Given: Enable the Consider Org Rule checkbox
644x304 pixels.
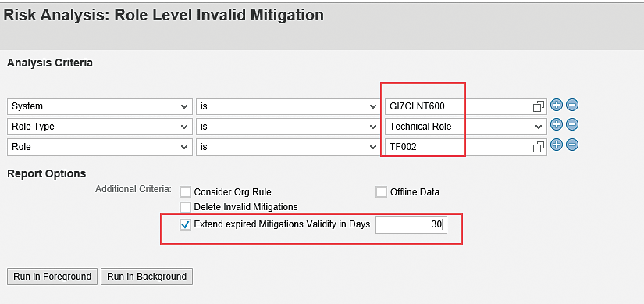Looking at the screenshot, I should (186, 192).
